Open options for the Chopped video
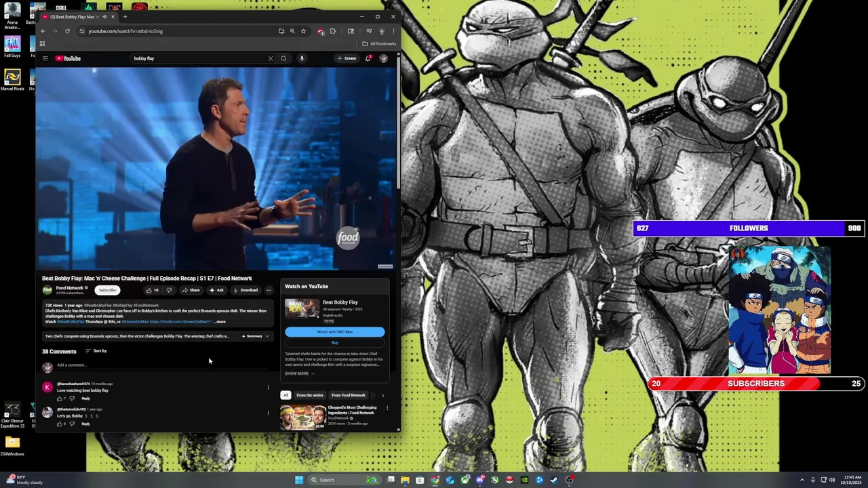868x488 pixels. pyautogui.click(x=387, y=408)
